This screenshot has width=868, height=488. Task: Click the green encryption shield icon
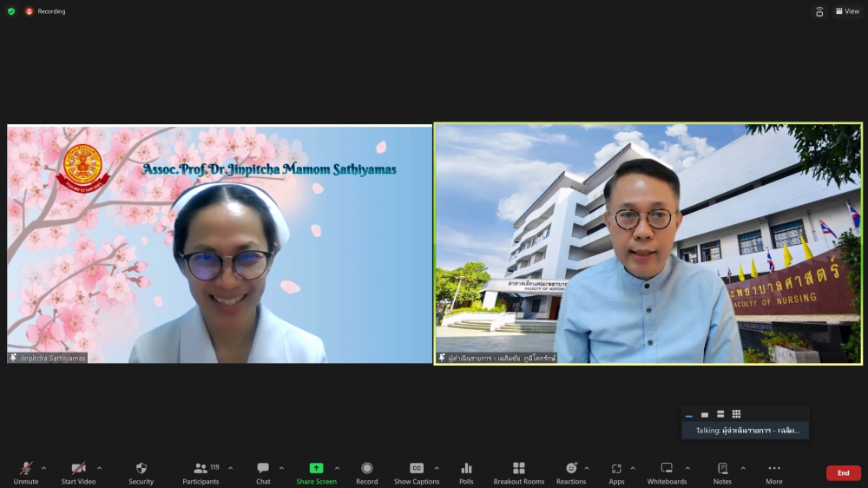(x=11, y=11)
